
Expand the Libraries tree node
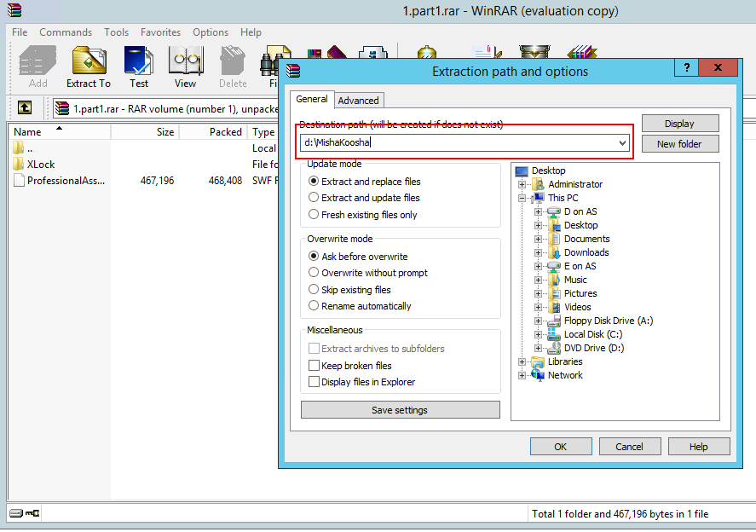pos(522,361)
